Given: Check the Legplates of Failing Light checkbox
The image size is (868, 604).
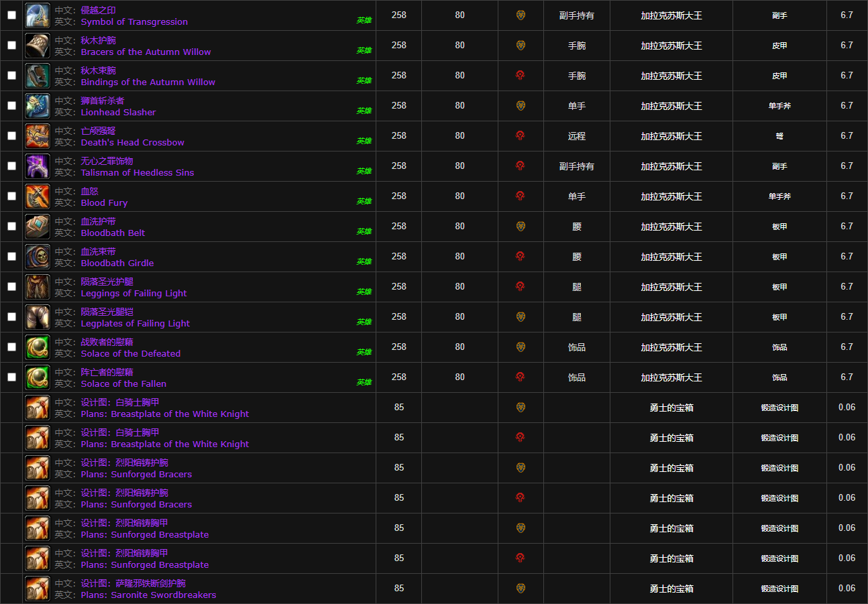Looking at the screenshot, I should [x=11, y=317].
